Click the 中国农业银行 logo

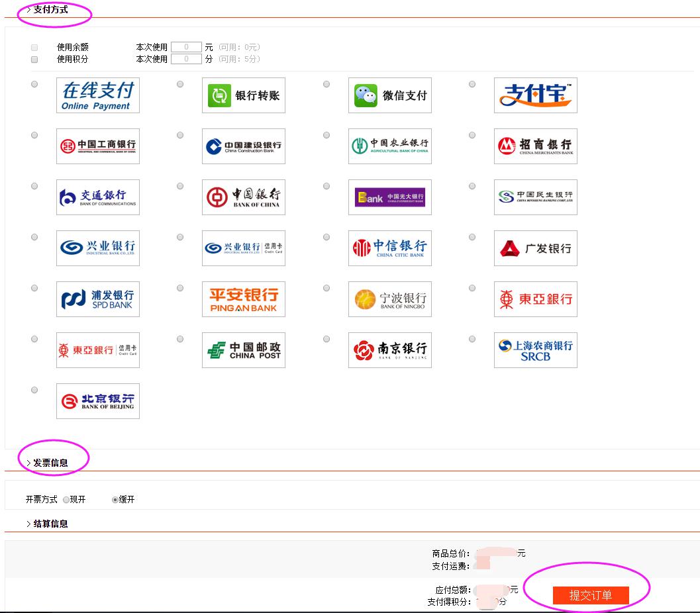389,146
